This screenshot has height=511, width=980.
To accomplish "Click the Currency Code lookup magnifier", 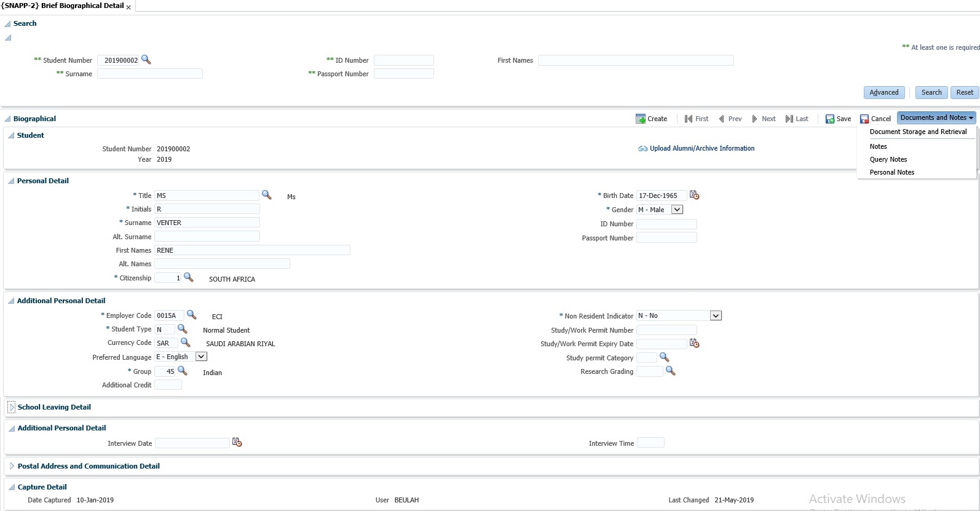I will click(185, 343).
